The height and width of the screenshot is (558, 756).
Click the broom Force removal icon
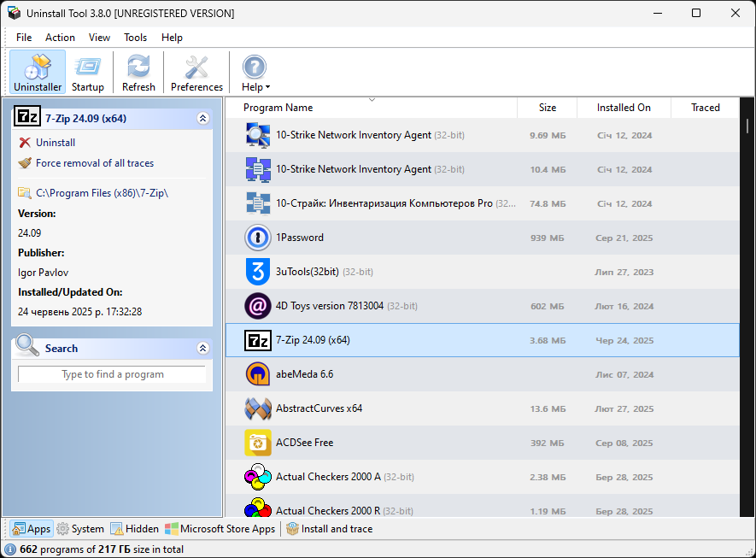pos(25,163)
